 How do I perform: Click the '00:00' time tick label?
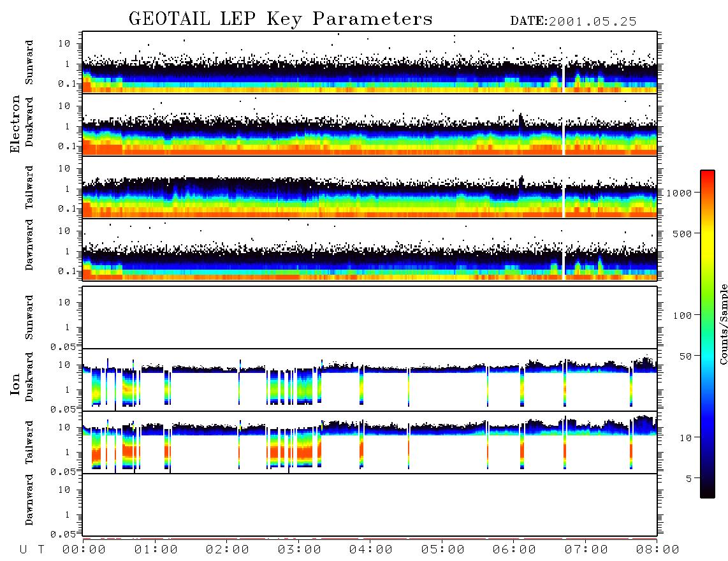tap(84, 550)
